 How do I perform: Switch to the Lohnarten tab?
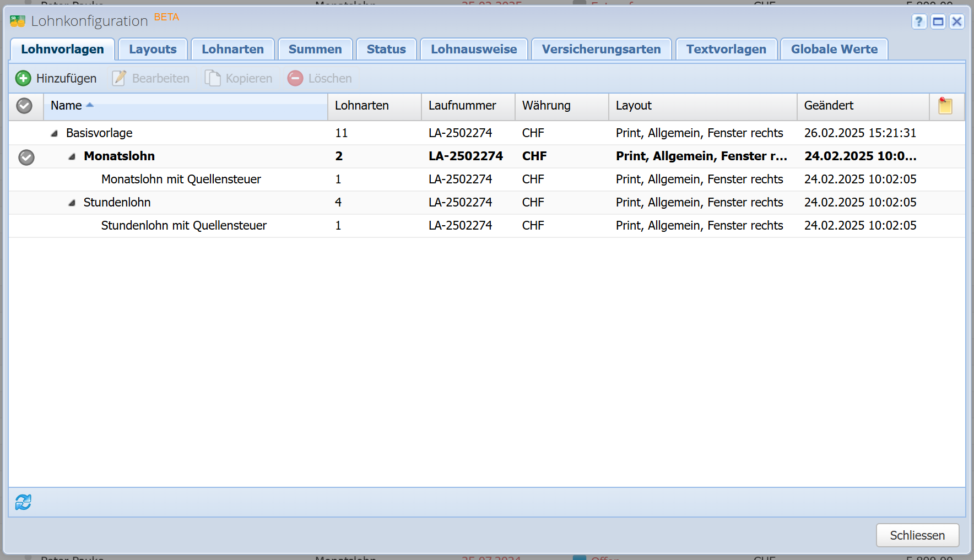232,49
